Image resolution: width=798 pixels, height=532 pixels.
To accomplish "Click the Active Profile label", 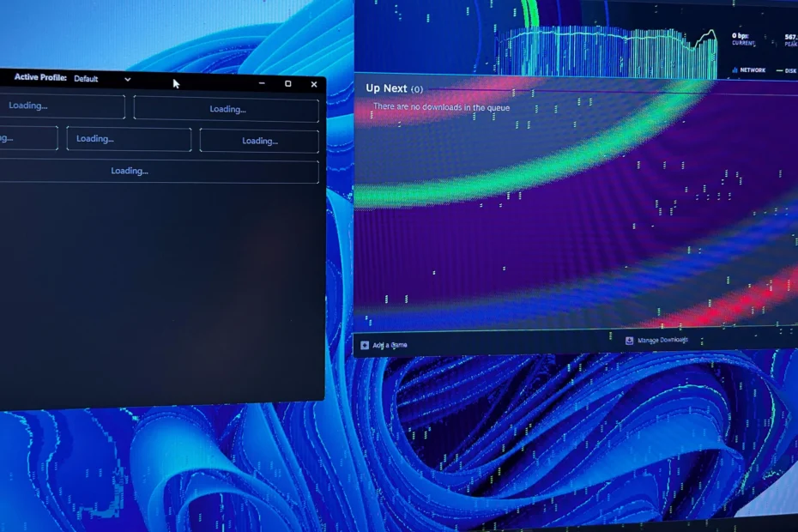I will (40, 77).
